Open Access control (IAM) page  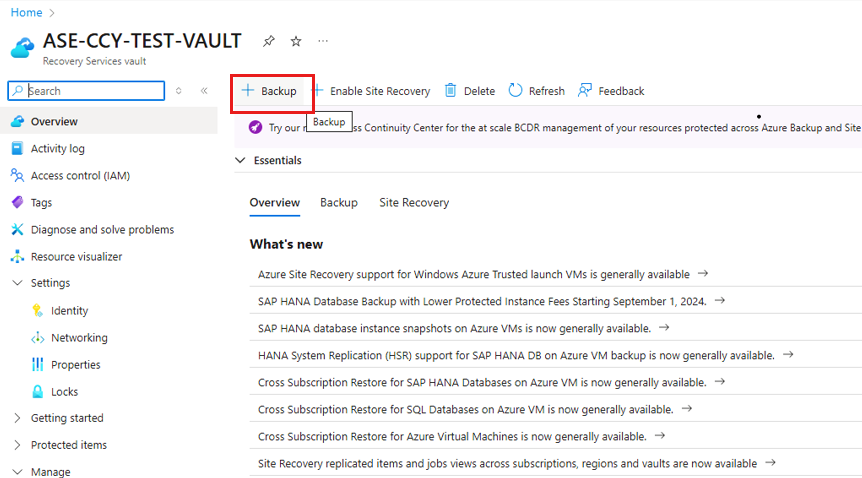pos(80,175)
